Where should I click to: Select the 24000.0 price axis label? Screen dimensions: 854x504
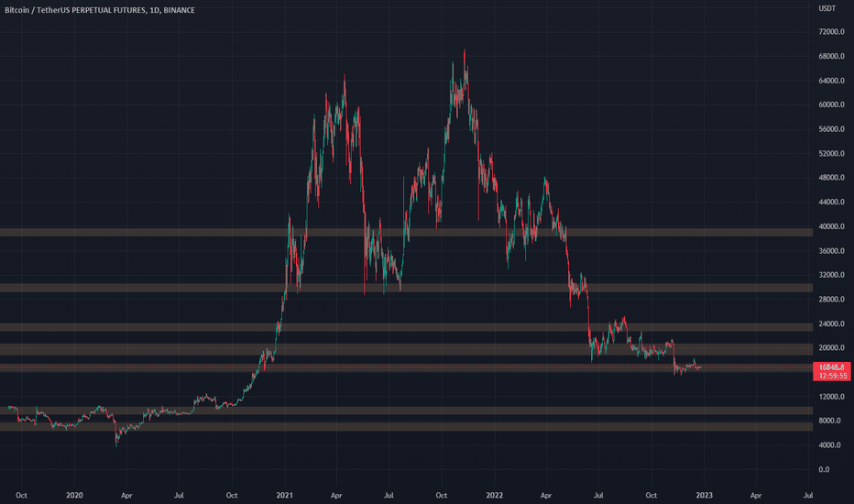click(x=831, y=323)
